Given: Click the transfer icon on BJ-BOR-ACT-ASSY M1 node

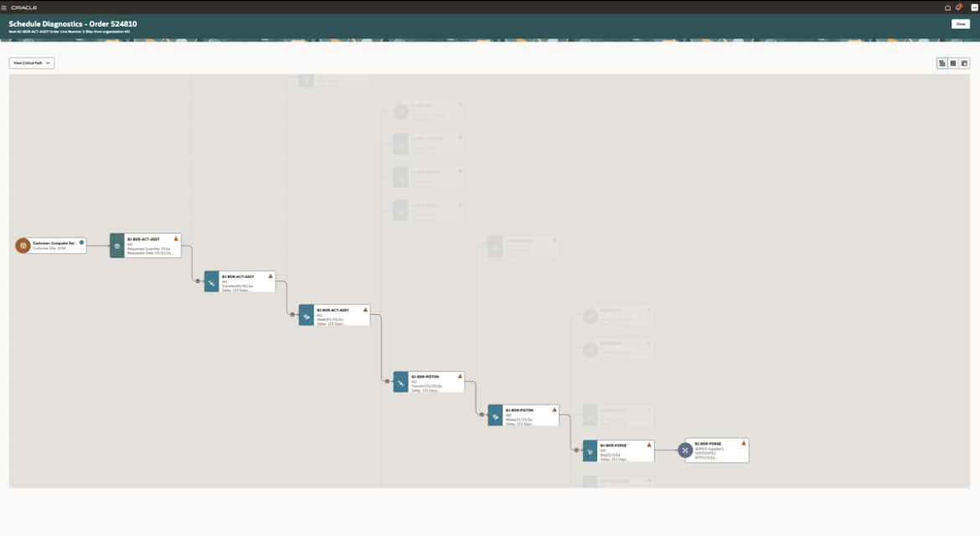Looking at the screenshot, I should (x=210, y=281).
